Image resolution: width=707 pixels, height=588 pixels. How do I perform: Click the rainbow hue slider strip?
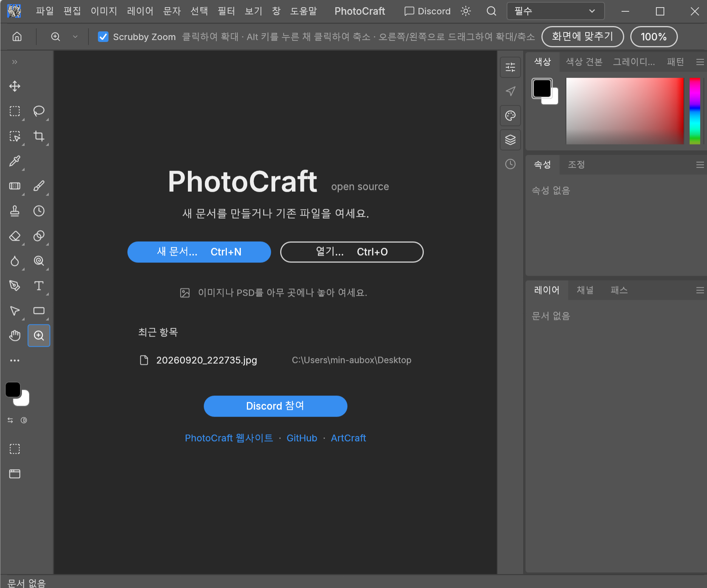[x=695, y=111]
